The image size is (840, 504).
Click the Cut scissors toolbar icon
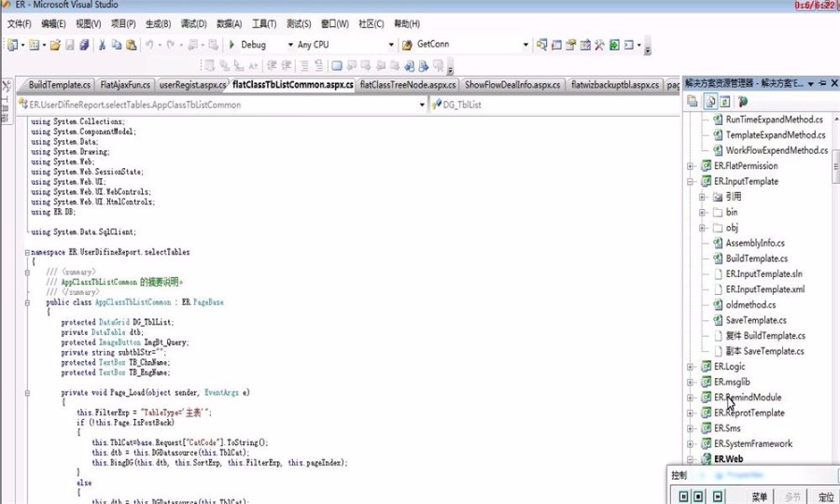[x=102, y=45]
